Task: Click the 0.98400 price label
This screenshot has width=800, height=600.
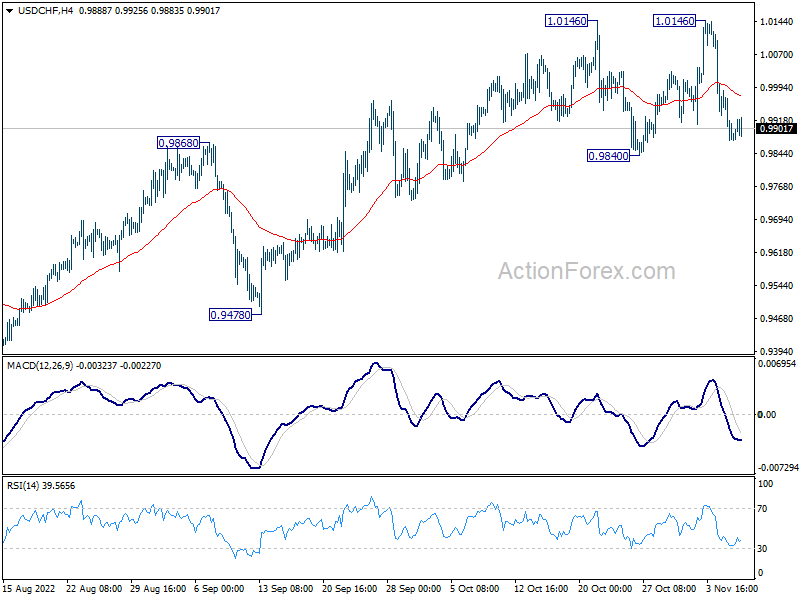Action: (608, 156)
